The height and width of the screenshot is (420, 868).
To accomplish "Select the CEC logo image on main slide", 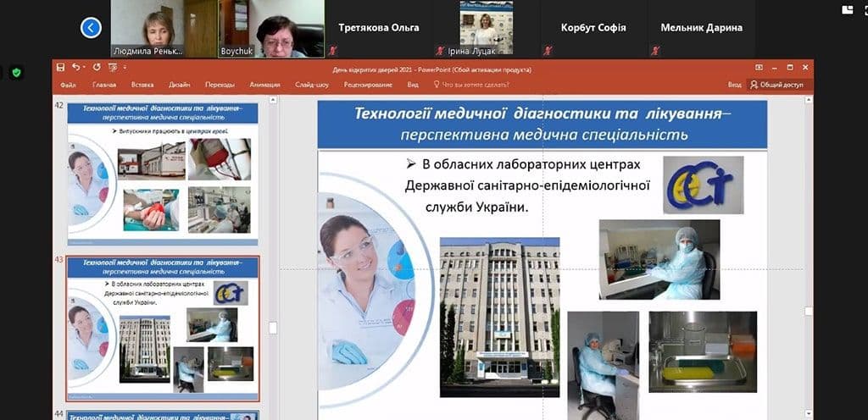I will point(703,185).
